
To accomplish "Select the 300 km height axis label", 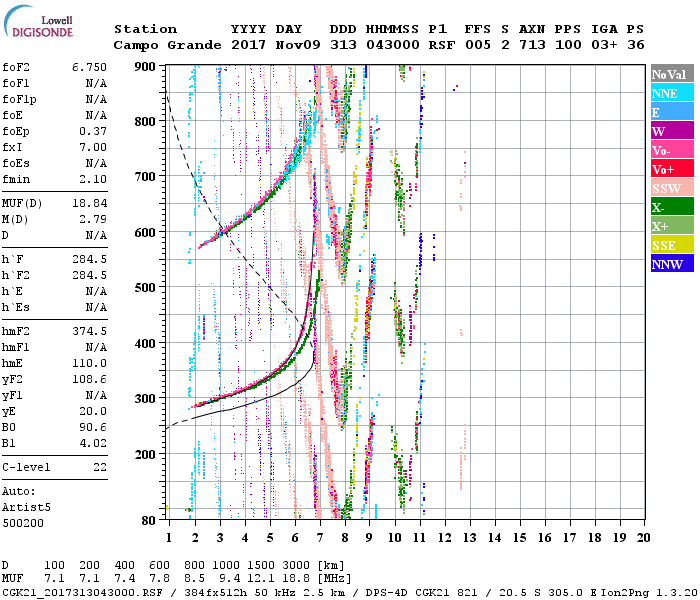I will coord(145,399).
